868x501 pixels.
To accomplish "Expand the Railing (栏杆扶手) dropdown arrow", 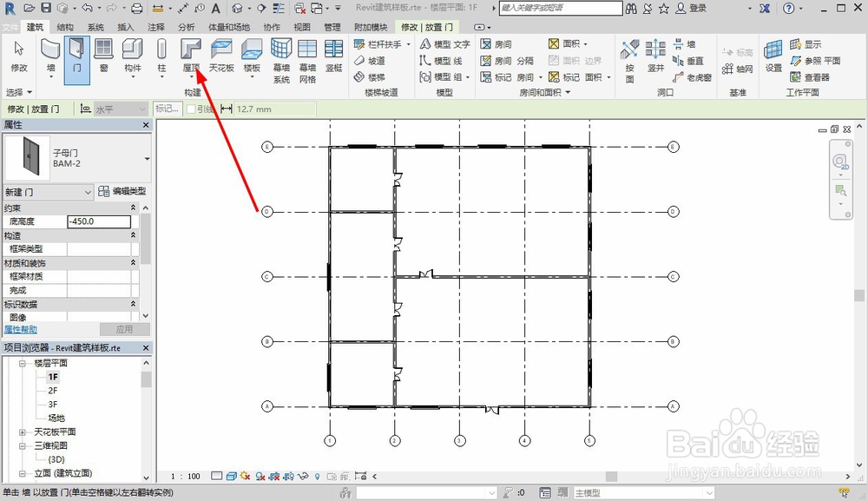I will coord(409,43).
